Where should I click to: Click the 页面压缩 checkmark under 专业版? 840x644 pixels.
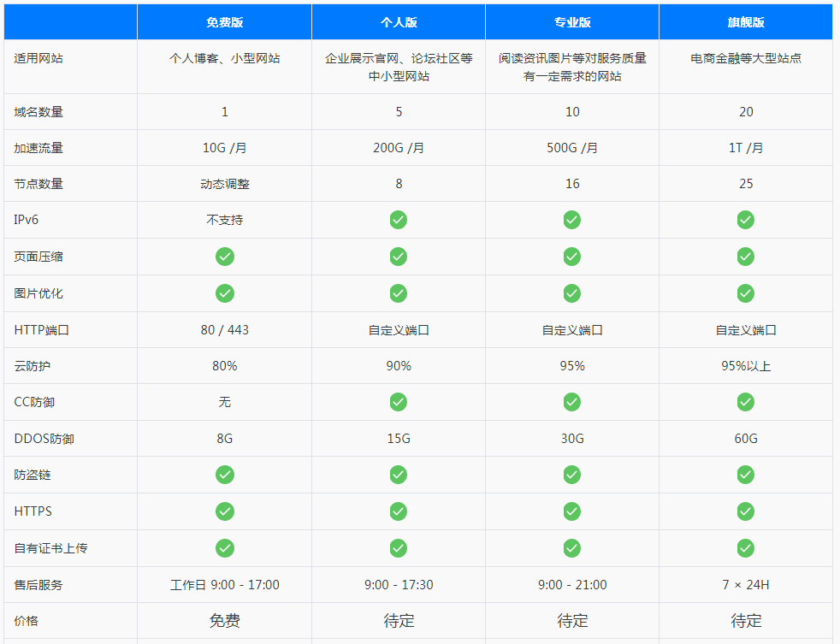[x=571, y=257]
